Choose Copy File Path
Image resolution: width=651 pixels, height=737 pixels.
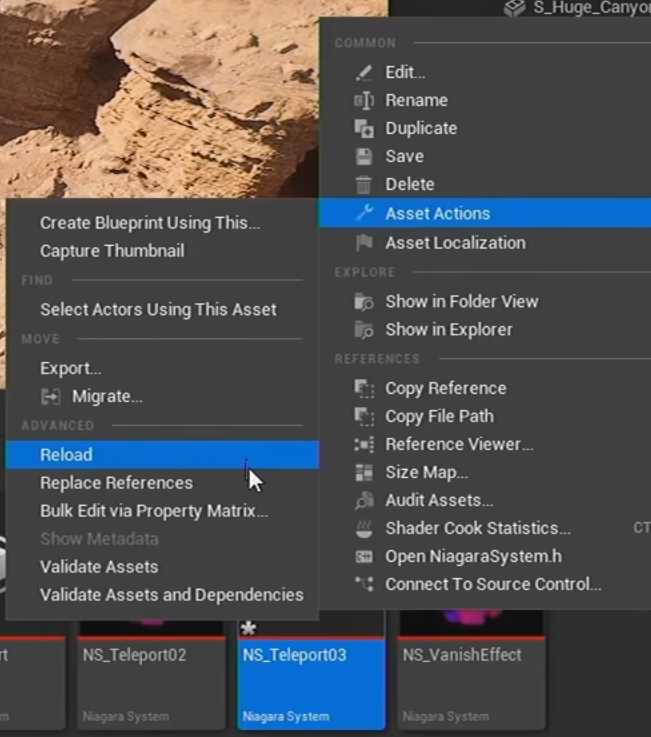click(x=485, y=416)
